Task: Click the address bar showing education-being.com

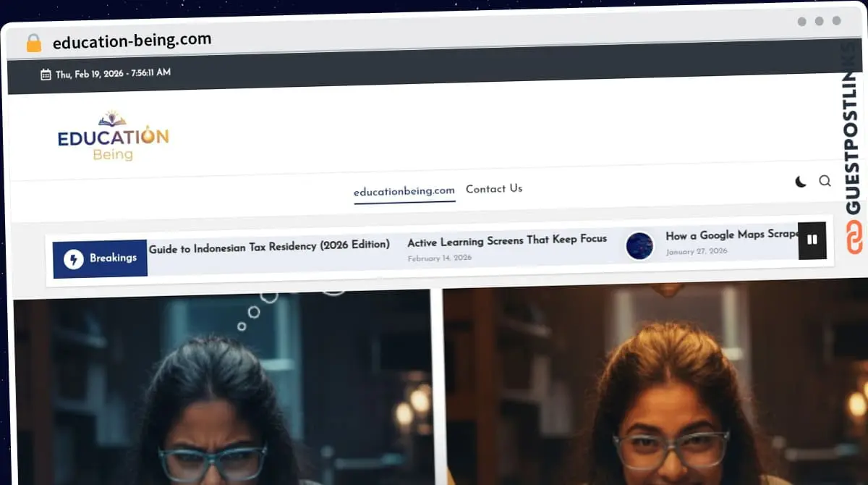Action: tap(131, 41)
